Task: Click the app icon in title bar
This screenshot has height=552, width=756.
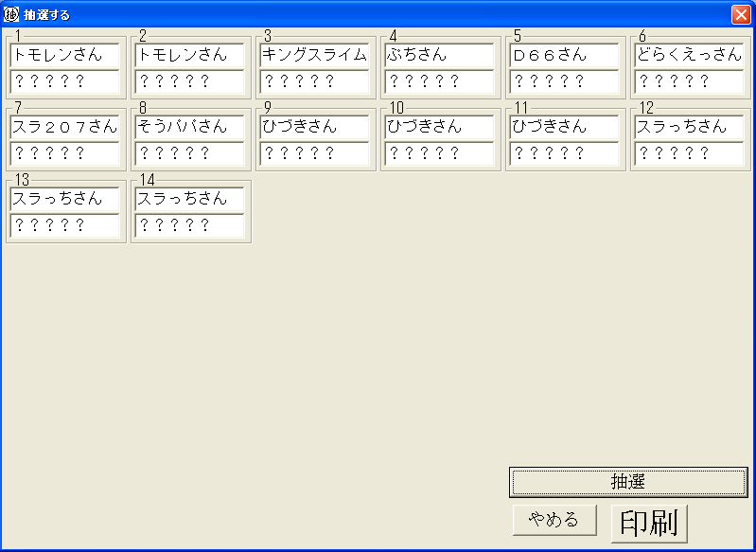Action: (10, 14)
